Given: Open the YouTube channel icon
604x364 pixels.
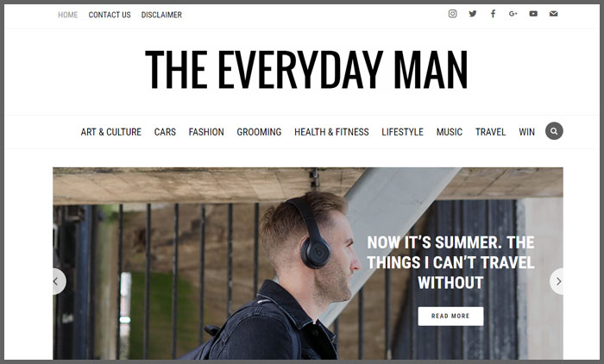Looking at the screenshot, I should click(x=533, y=14).
